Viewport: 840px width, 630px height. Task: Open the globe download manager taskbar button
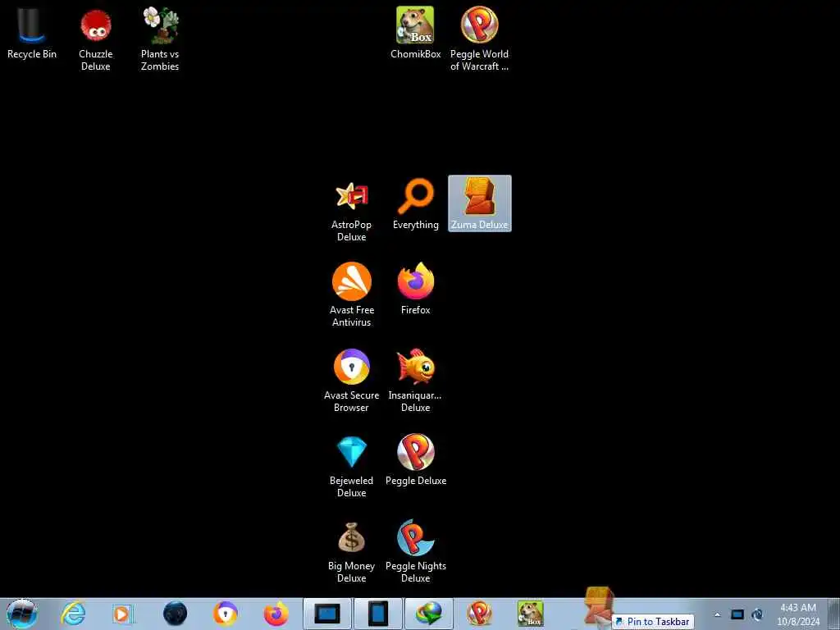tap(428, 614)
